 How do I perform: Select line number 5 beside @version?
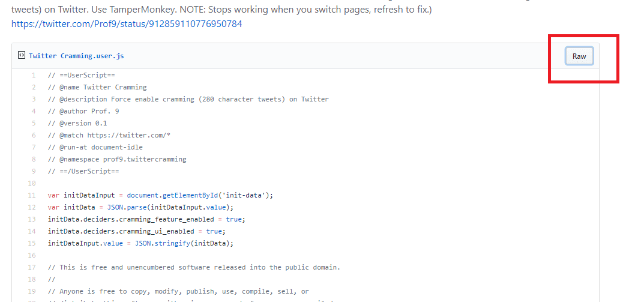[x=34, y=123]
